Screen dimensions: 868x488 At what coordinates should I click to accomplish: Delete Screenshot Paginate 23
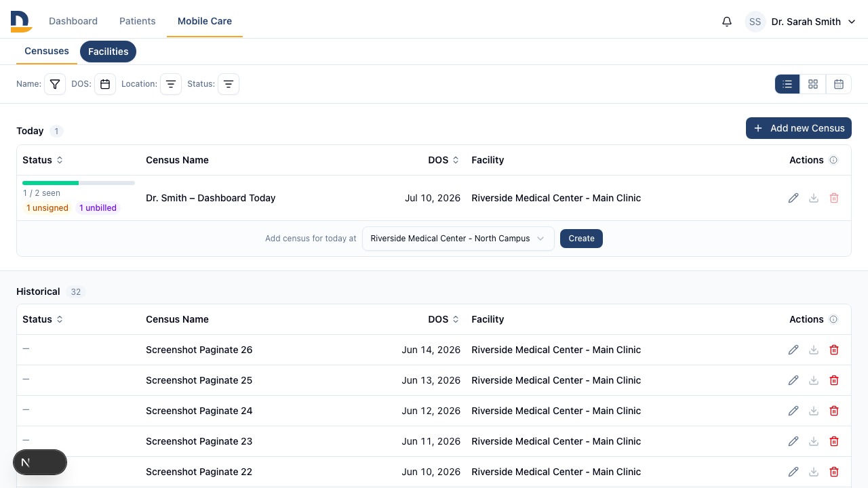click(834, 441)
